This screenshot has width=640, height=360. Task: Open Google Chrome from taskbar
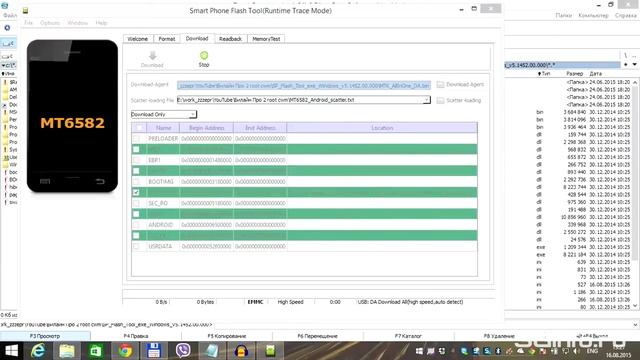[x=125, y=351]
